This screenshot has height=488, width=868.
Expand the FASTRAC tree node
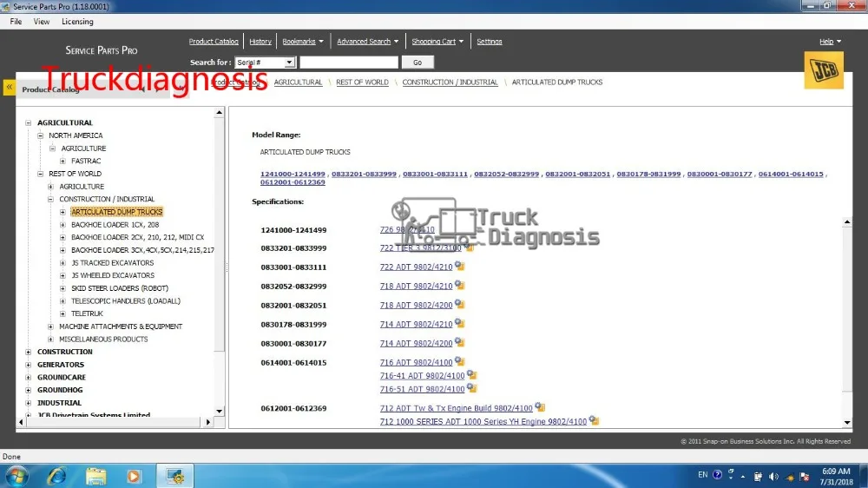63,162
